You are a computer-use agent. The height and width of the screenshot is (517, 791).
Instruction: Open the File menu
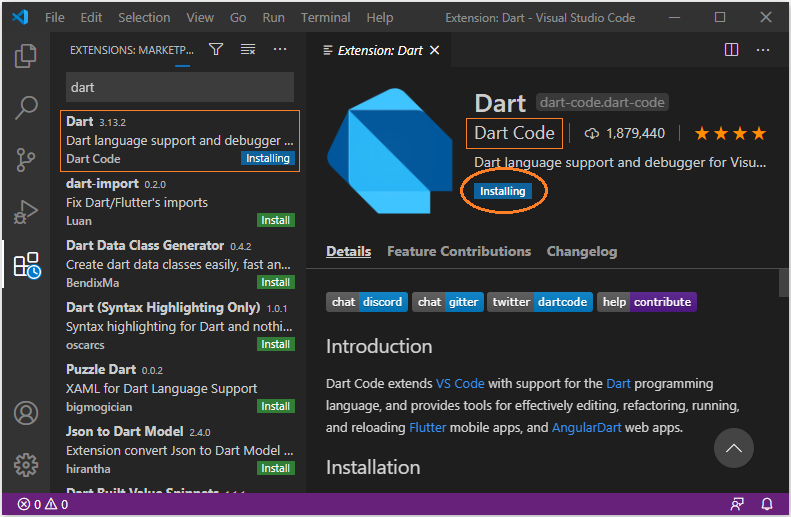(54, 18)
